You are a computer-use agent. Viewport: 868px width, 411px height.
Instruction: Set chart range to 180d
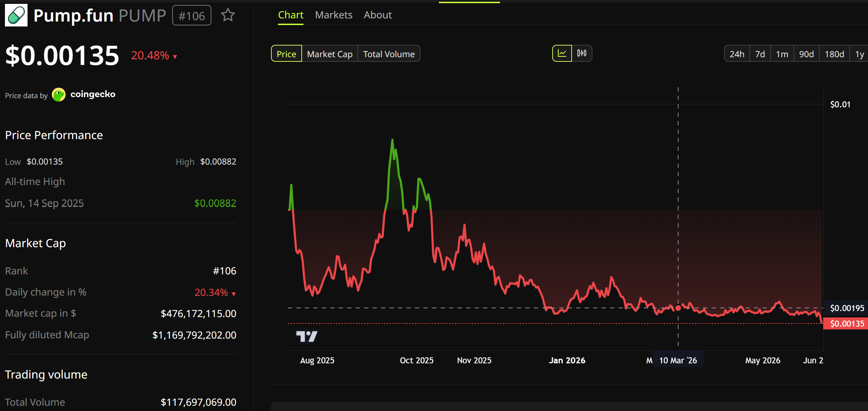834,54
